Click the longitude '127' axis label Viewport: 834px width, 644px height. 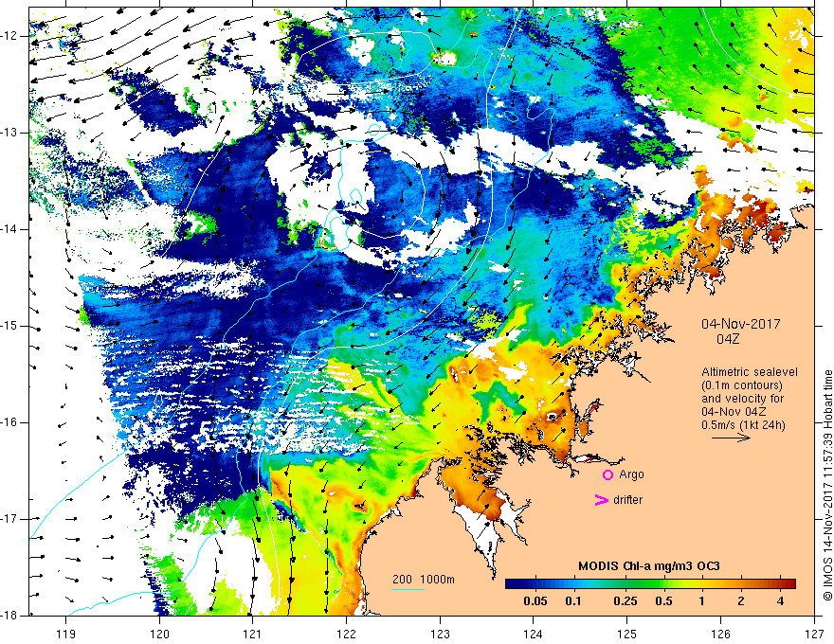[x=814, y=634]
